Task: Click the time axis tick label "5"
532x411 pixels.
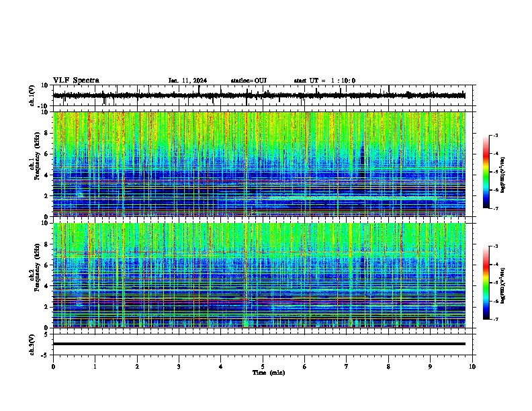Action: [263, 367]
